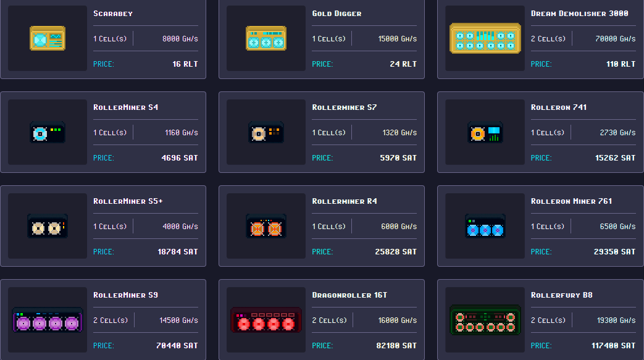Screen dimensions: 644x360
Task: Click the cell count of Scarabey
Action: [110, 39]
